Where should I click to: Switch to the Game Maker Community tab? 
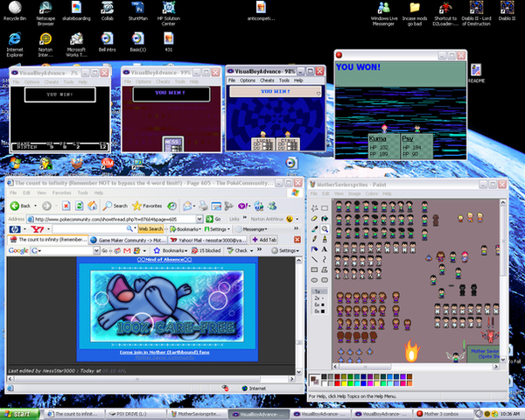tap(126, 239)
